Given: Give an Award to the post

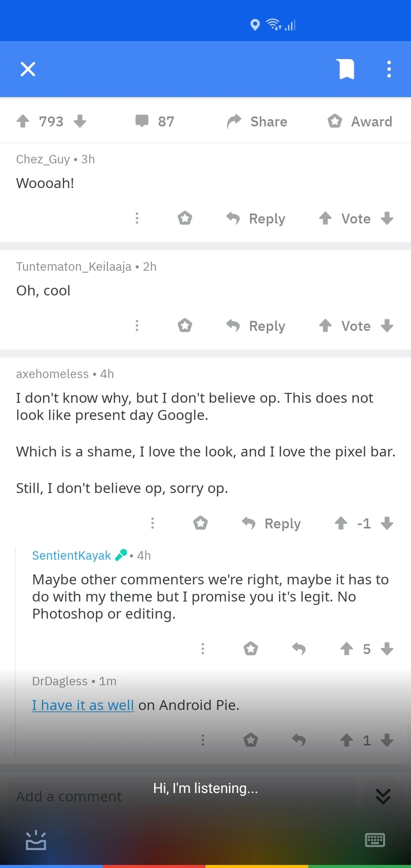Looking at the screenshot, I should pos(360,121).
